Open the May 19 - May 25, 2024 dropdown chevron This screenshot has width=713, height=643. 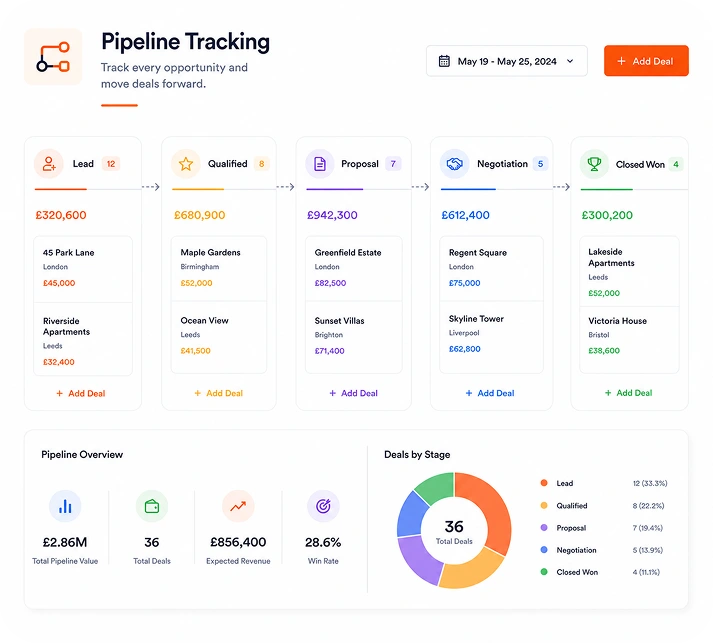click(570, 61)
